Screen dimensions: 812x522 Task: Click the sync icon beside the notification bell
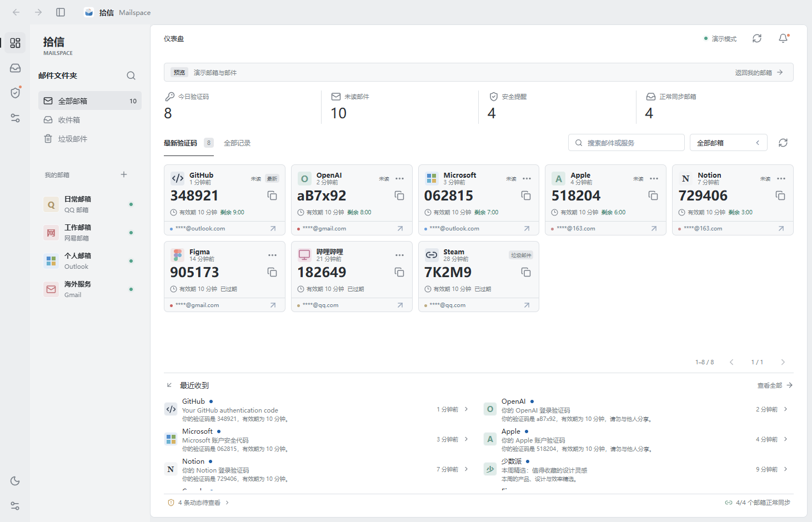tap(757, 38)
